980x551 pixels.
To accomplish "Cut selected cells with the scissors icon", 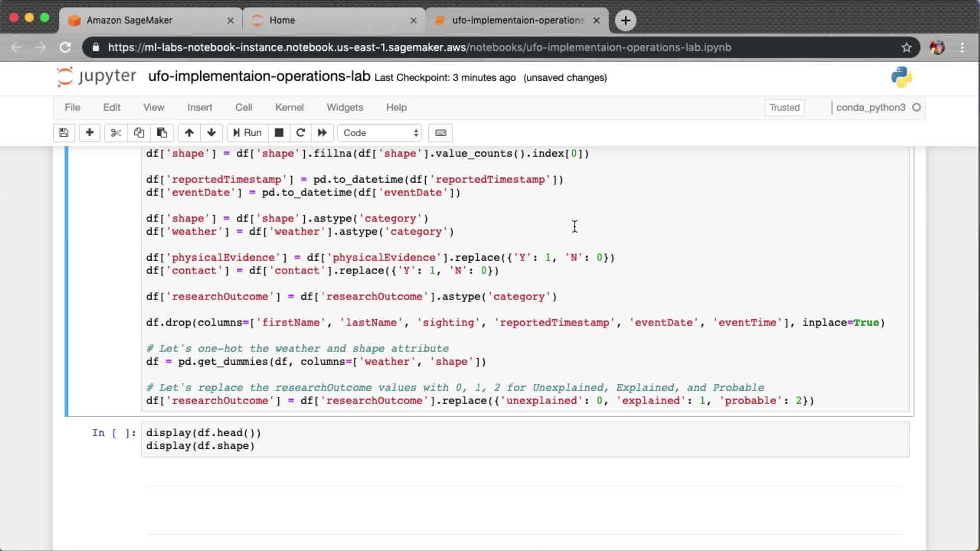I will tap(116, 133).
